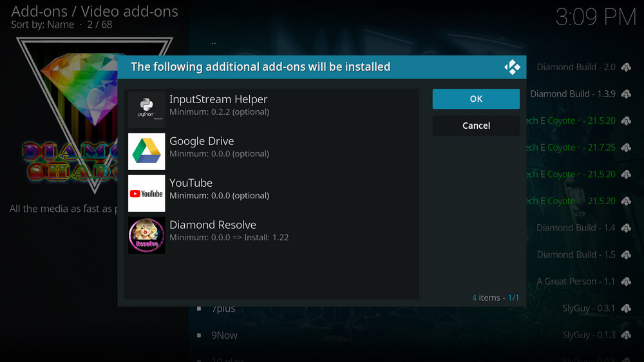Click the YouTube list title

pyautogui.click(x=191, y=183)
